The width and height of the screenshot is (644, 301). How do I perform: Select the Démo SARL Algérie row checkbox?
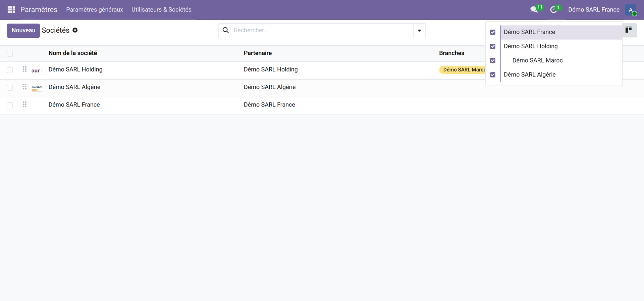pos(10,88)
